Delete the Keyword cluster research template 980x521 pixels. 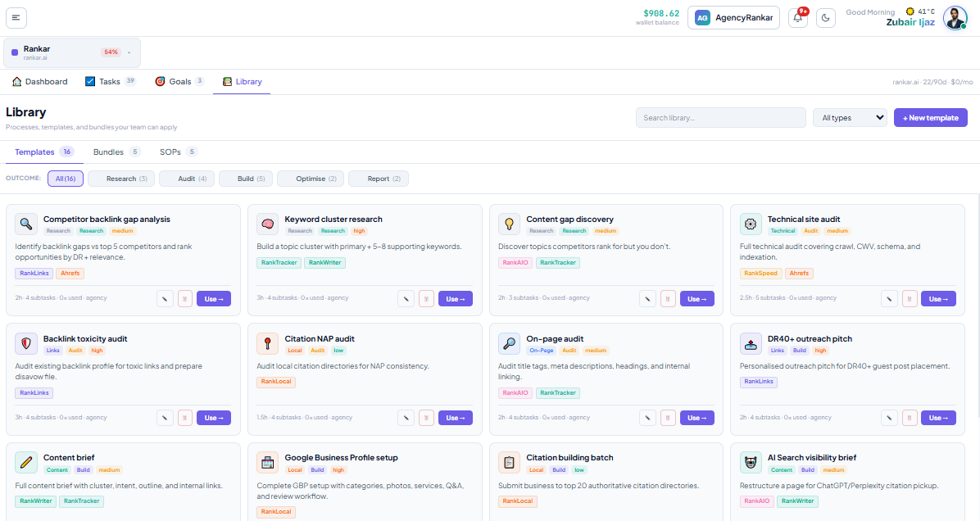(426, 299)
